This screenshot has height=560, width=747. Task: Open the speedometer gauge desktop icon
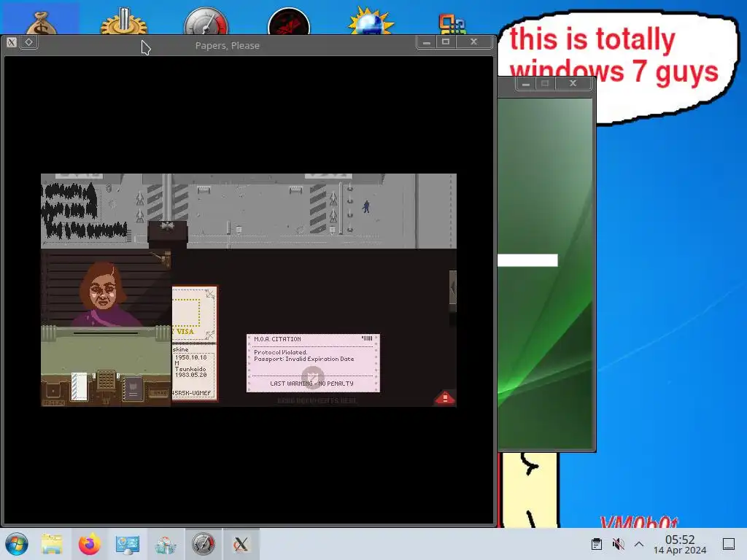pos(206,21)
